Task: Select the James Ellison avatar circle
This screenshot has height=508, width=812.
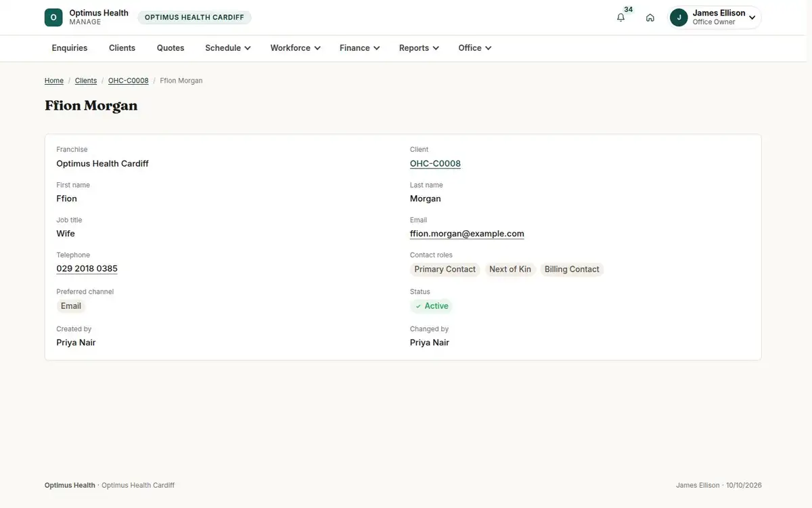Action: click(679, 18)
